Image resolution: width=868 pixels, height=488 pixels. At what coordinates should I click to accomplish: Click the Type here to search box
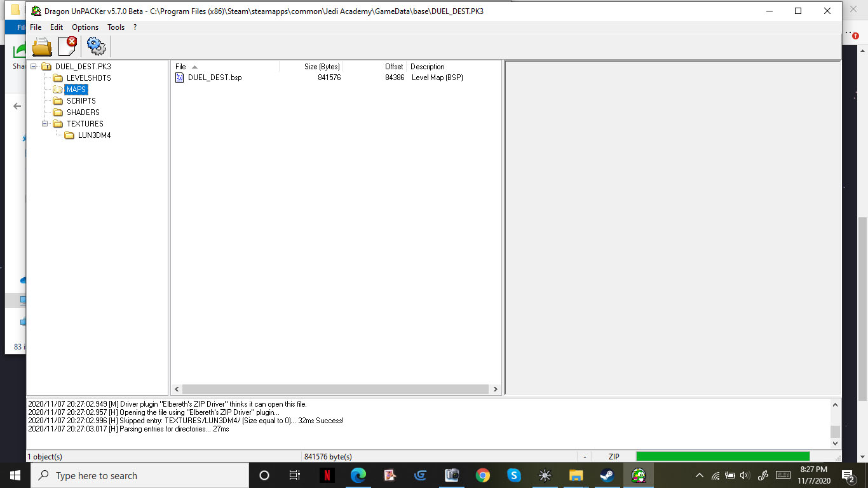pyautogui.click(x=140, y=475)
